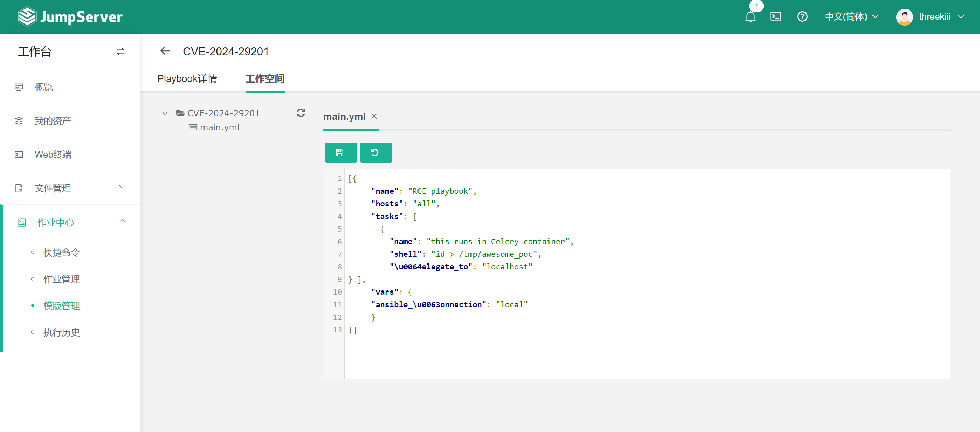Select the 工作空间 tab
This screenshot has width=980, height=432.
264,79
